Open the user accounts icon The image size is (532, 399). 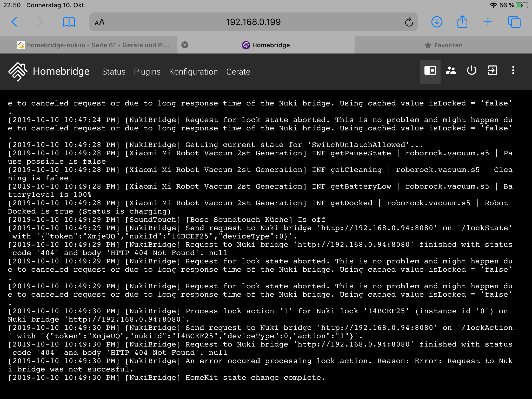[451, 71]
